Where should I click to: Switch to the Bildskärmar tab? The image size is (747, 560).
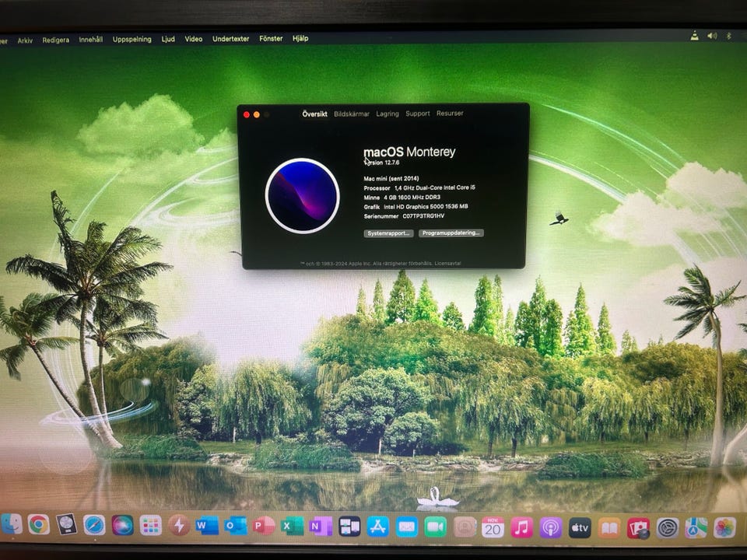(352, 114)
